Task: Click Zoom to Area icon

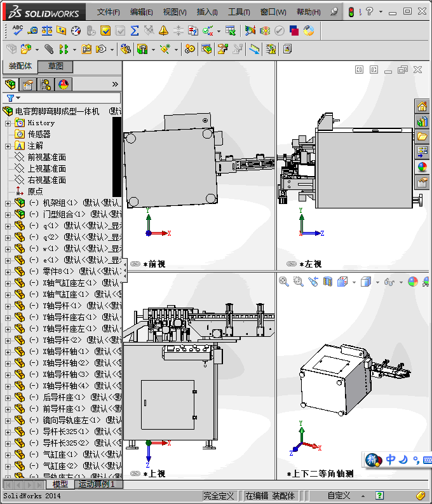Action: pyautogui.click(x=299, y=282)
